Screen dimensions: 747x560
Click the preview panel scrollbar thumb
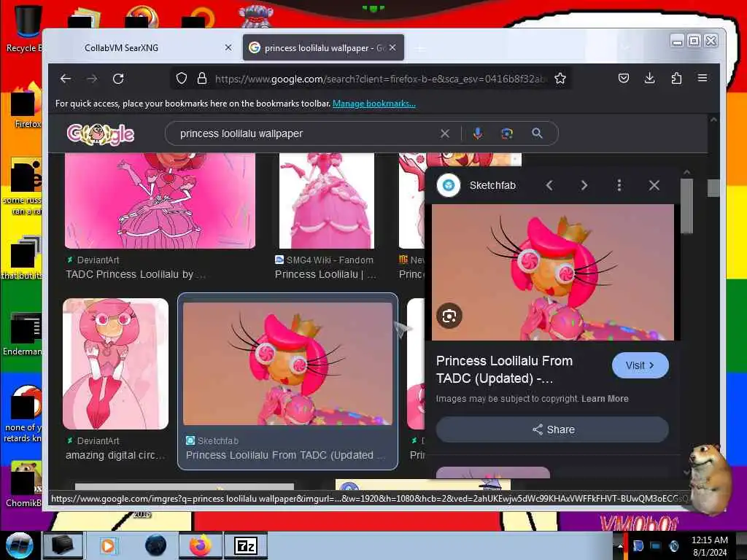click(x=686, y=206)
